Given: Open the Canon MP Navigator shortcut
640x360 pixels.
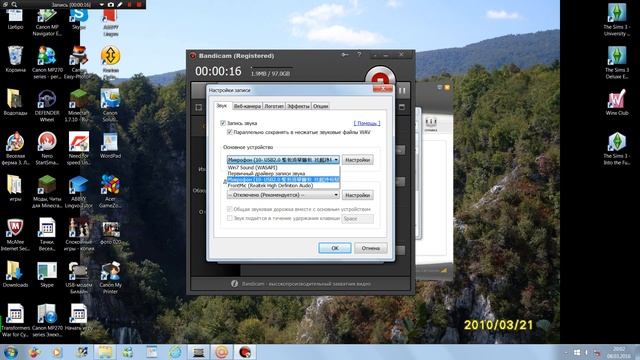Looking at the screenshot, I should 47,22.
